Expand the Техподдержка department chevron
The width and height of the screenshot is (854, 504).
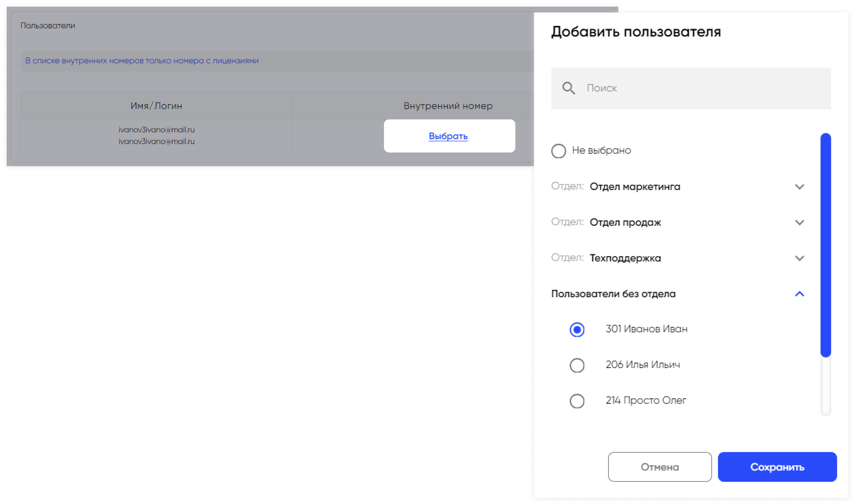tap(799, 258)
